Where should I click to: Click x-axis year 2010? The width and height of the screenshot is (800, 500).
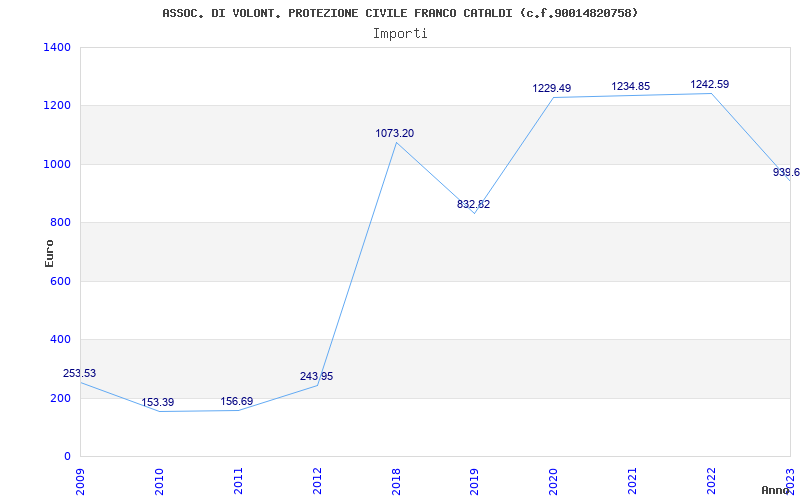point(159,481)
